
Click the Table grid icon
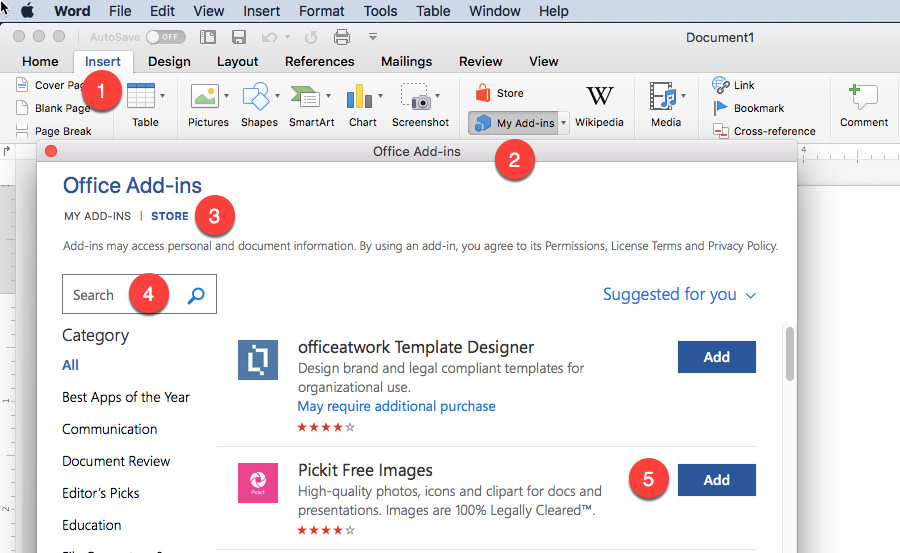(x=141, y=95)
